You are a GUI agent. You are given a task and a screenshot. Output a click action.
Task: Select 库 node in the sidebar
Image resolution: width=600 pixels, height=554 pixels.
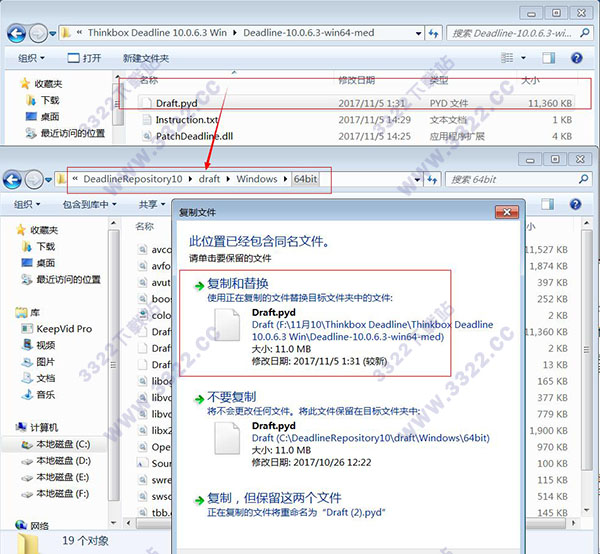point(34,313)
